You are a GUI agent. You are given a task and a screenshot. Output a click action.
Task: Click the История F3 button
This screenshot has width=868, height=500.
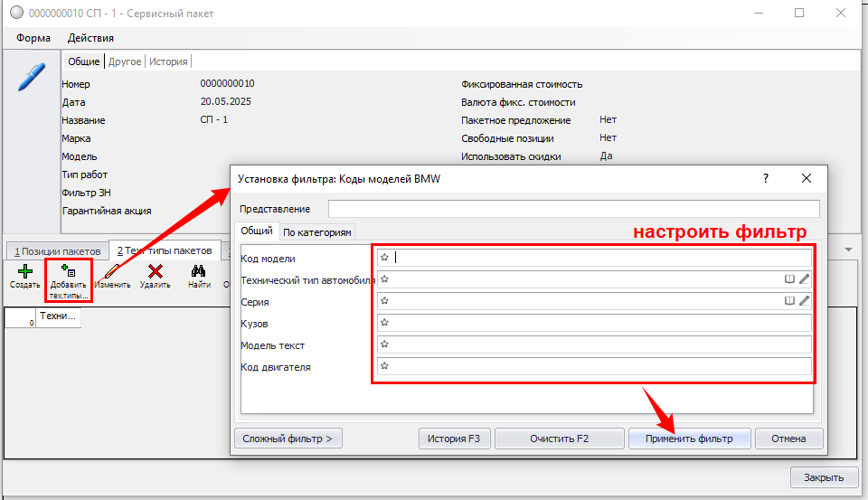point(455,439)
